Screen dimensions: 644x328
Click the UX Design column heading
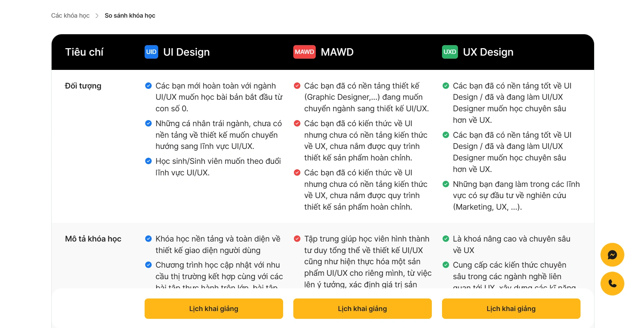(488, 52)
